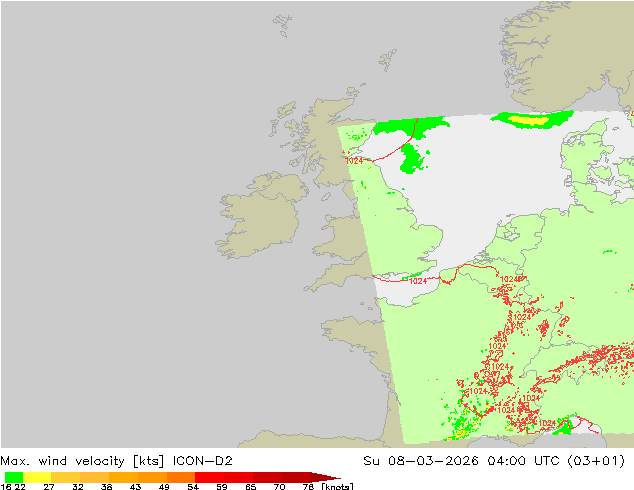Click the yellow 22–27 knots legend swatch

point(37,477)
